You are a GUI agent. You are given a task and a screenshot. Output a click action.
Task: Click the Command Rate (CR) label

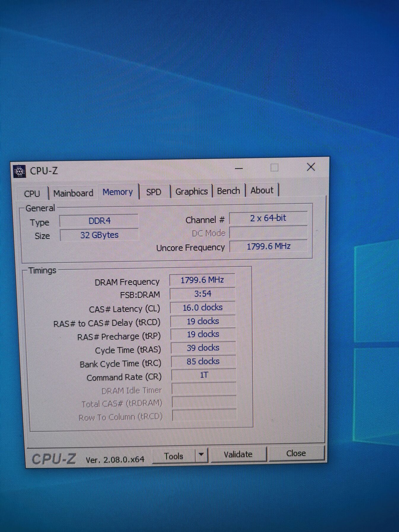point(124,377)
